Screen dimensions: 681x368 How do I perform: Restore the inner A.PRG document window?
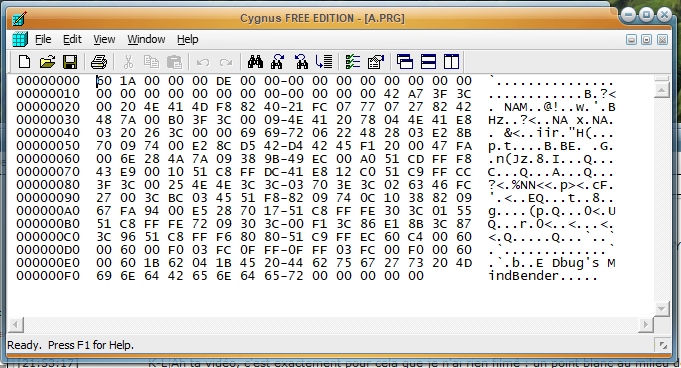coord(647,40)
